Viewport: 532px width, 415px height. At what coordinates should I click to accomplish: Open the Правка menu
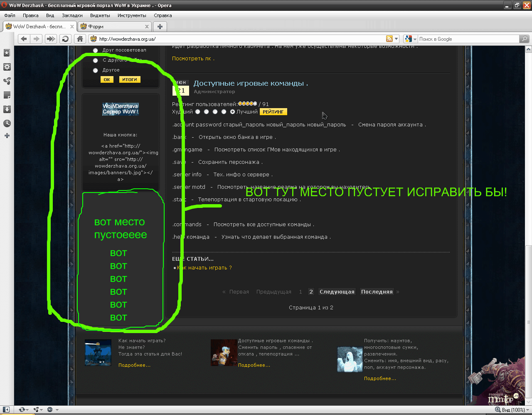[31, 15]
